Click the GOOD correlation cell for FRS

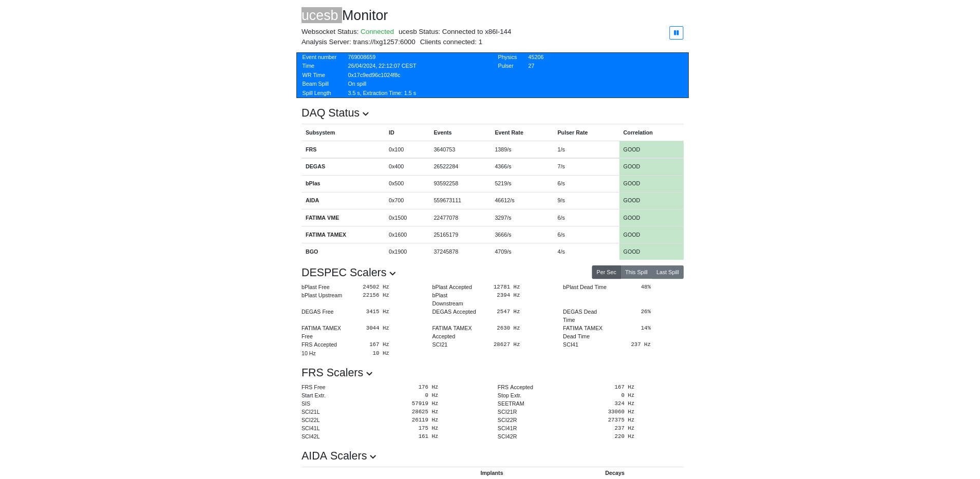[651, 149]
